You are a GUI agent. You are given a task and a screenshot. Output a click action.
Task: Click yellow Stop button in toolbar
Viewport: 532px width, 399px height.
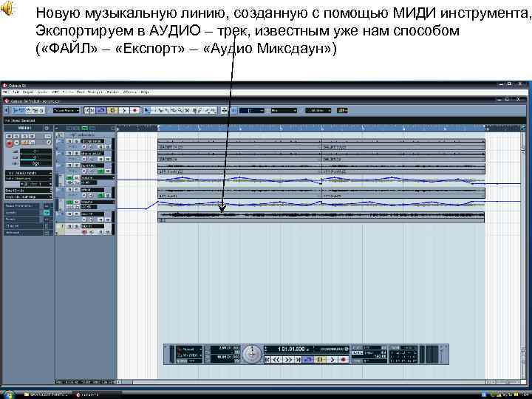click(112, 110)
